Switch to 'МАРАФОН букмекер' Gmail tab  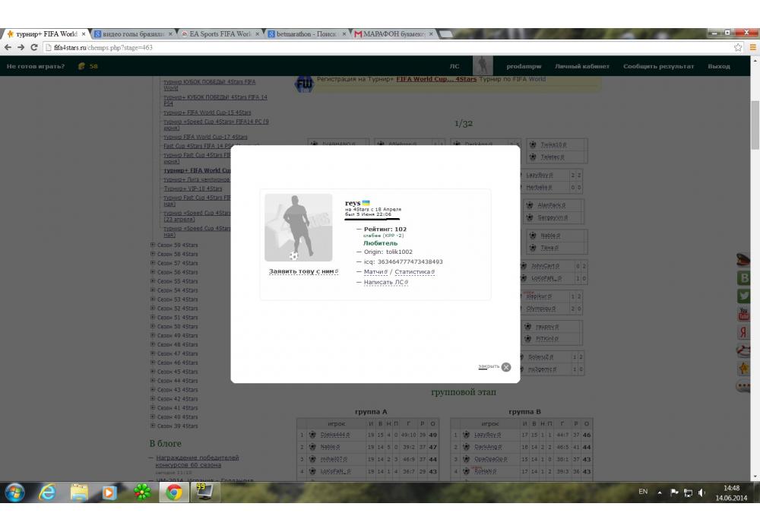(394, 34)
